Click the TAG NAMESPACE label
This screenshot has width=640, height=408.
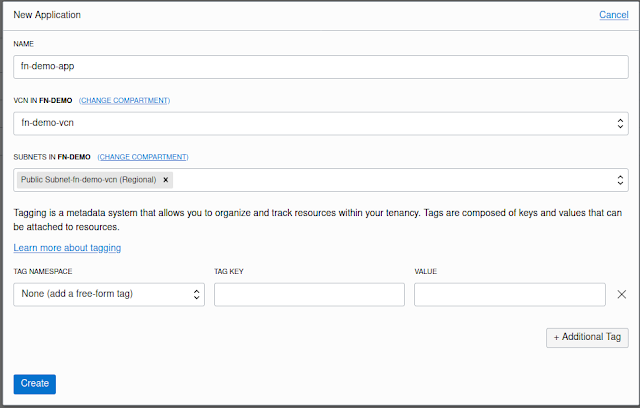[43, 271]
